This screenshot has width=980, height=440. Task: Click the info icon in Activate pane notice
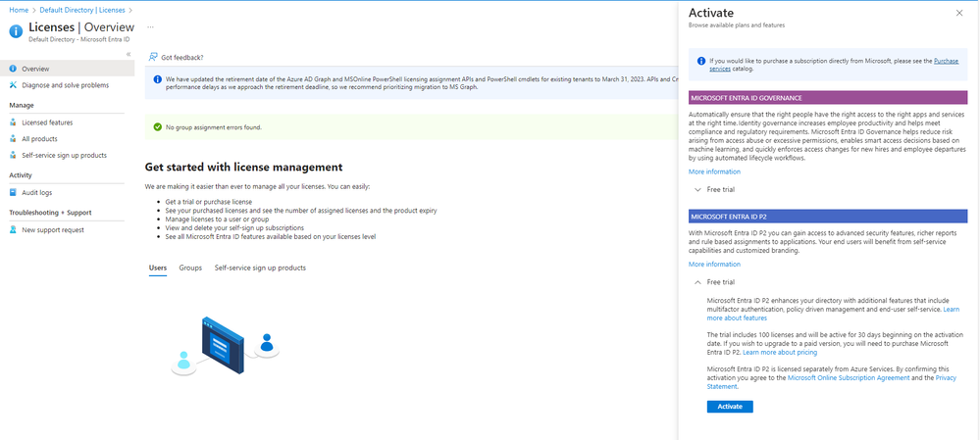[x=701, y=61]
